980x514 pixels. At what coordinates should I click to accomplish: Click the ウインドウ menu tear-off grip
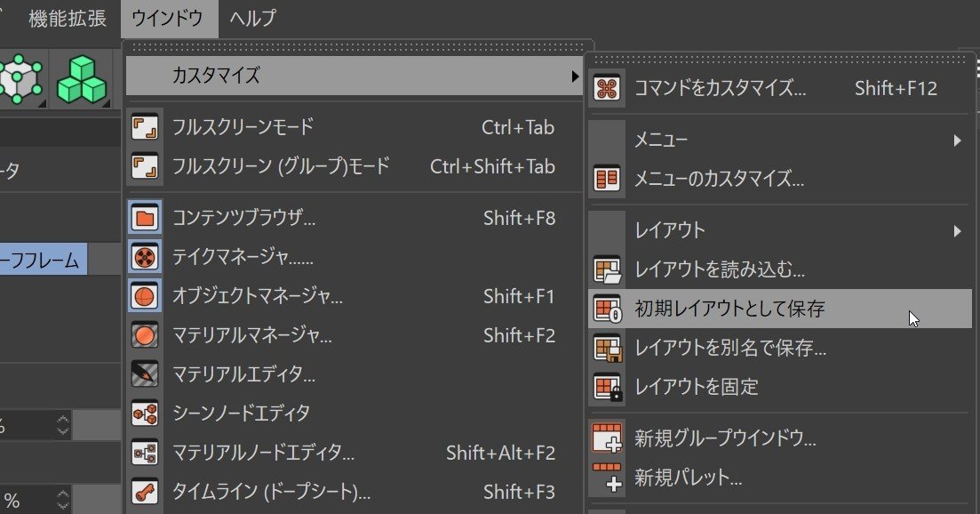click(x=358, y=47)
